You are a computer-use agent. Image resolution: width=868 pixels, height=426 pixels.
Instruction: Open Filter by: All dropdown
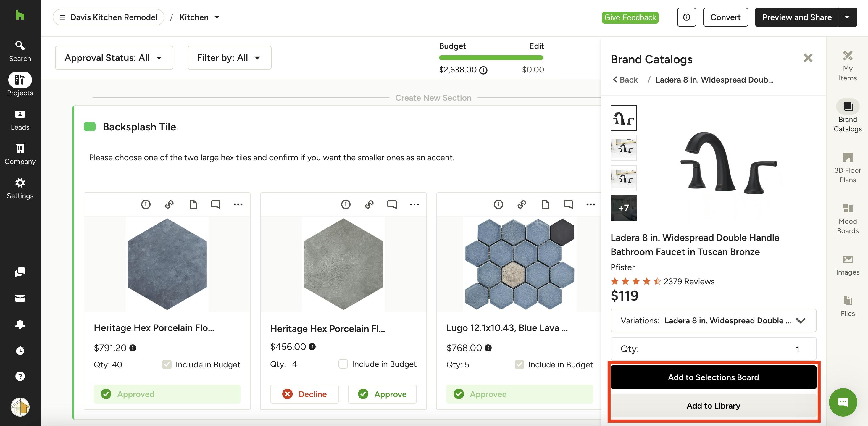click(229, 58)
